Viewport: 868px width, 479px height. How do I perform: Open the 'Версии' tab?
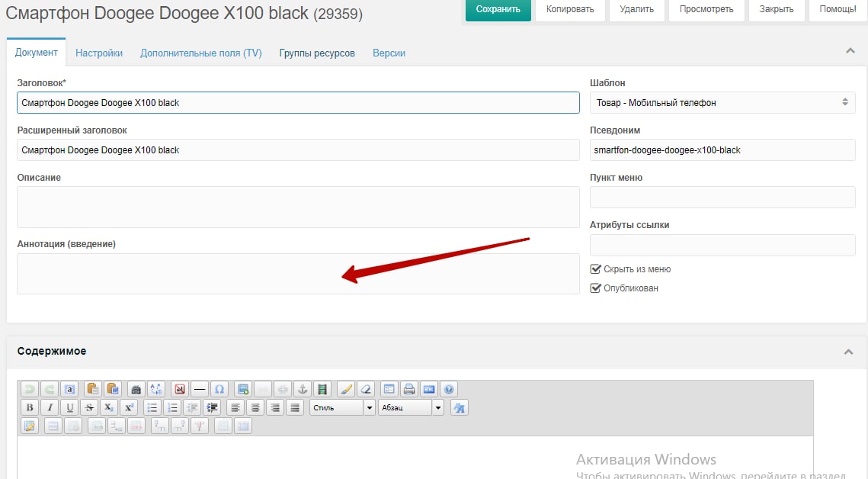pyautogui.click(x=389, y=53)
